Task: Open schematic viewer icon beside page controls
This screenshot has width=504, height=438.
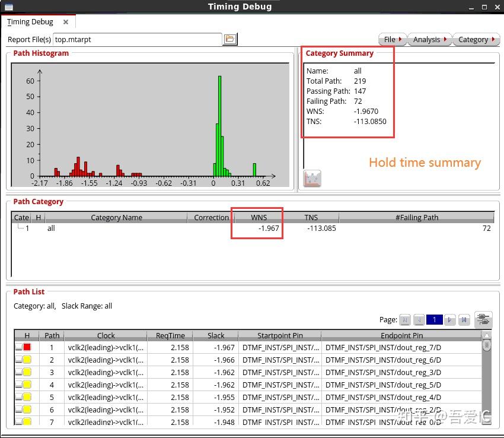Action: coord(483,319)
